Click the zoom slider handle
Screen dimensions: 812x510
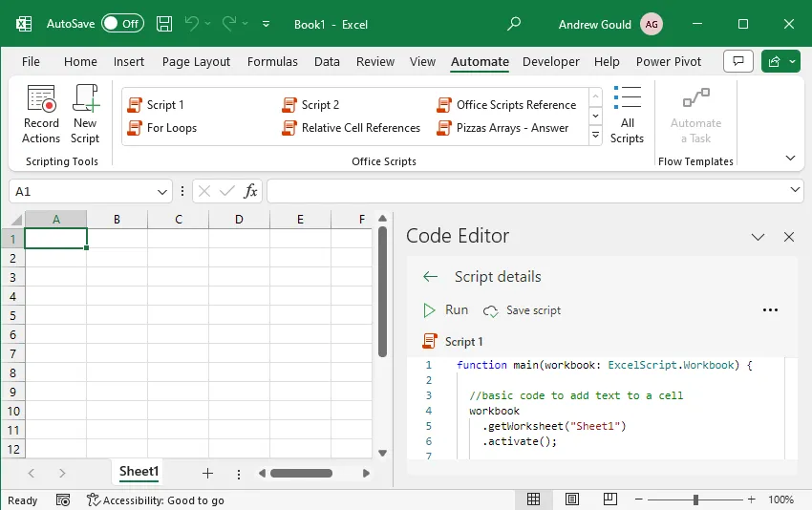[695, 499]
